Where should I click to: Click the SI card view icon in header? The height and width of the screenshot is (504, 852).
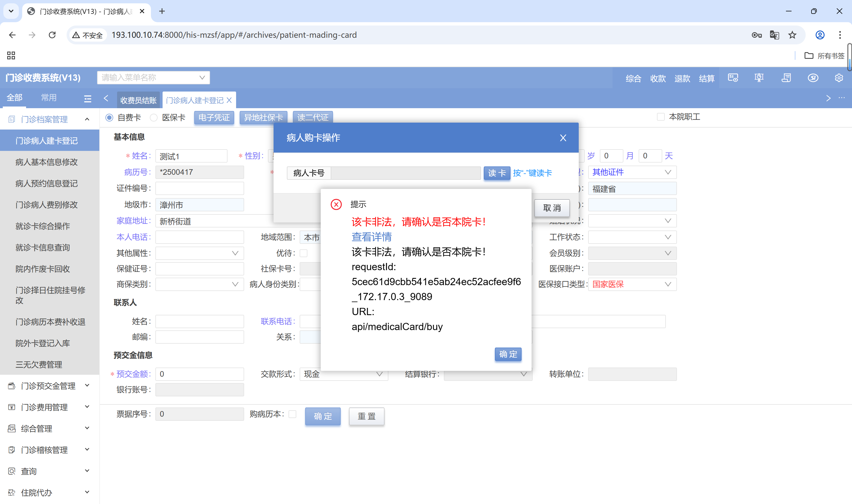click(x=733, y=78)
